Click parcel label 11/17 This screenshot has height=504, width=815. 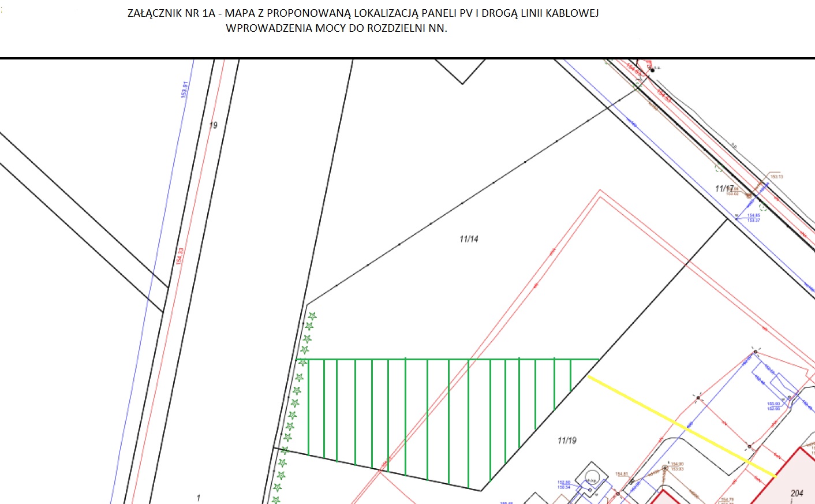pos(724,189)
